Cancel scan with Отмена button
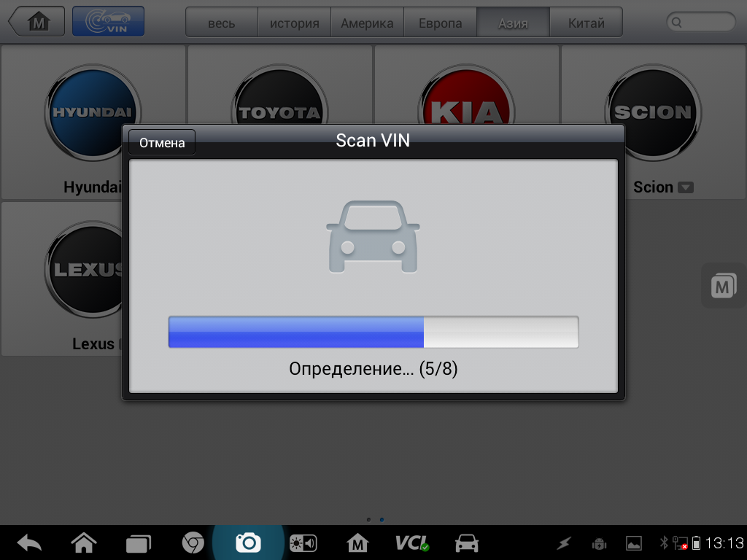This screenshot has height=560, width=747. [x=162, y=142]
